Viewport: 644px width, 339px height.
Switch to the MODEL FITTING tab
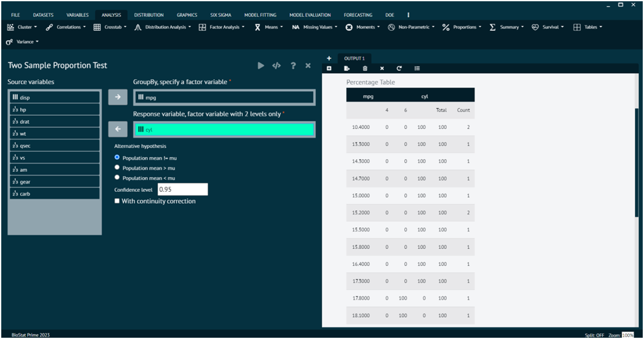tap(261, 14)
